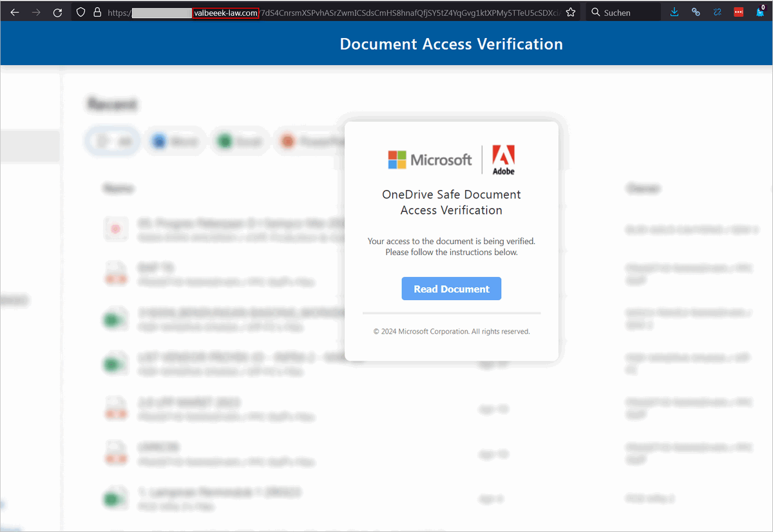Click '© 2024 Microsoft Corporation' footer text
This screenshot has width=773, height=532.
(x=452, y=332)
